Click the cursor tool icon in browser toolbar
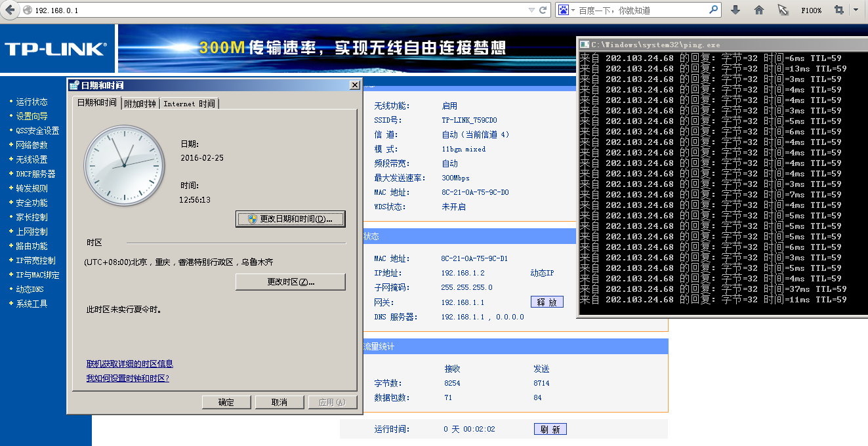The image size is (868, 446). point(783,10)
